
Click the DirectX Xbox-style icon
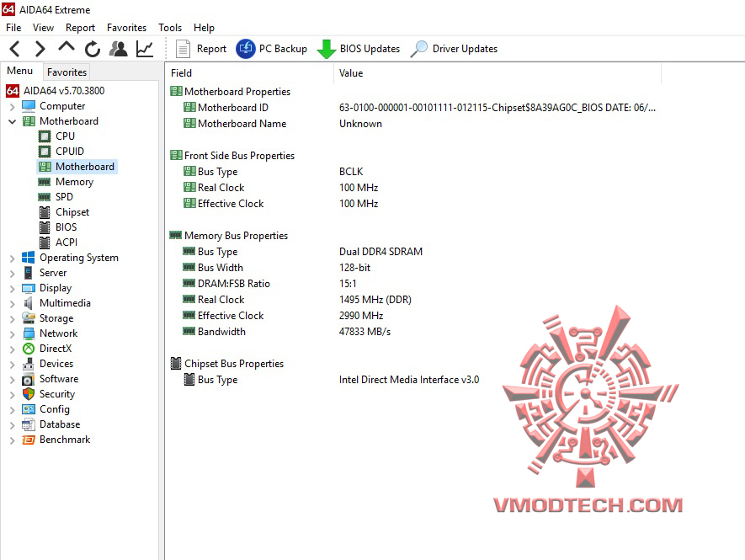(x=29, y=349)
